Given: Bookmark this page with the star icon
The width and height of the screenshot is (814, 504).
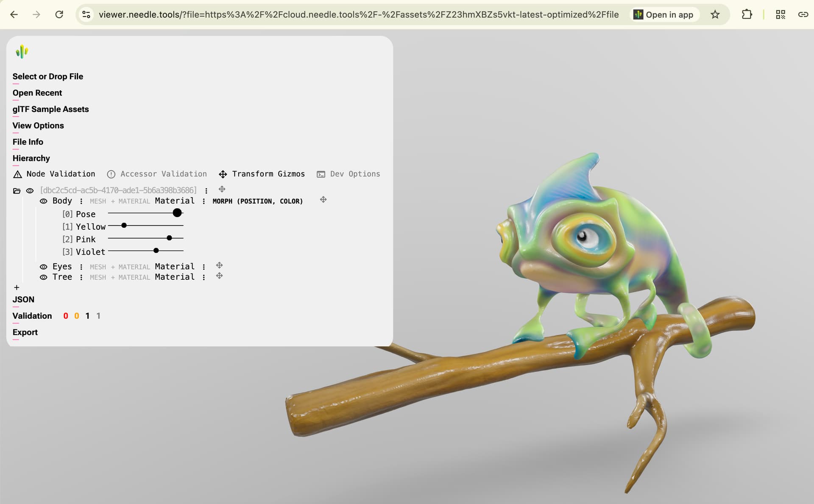Looking at the screenshot, I should pyautogui.click(x=715, y=14).
